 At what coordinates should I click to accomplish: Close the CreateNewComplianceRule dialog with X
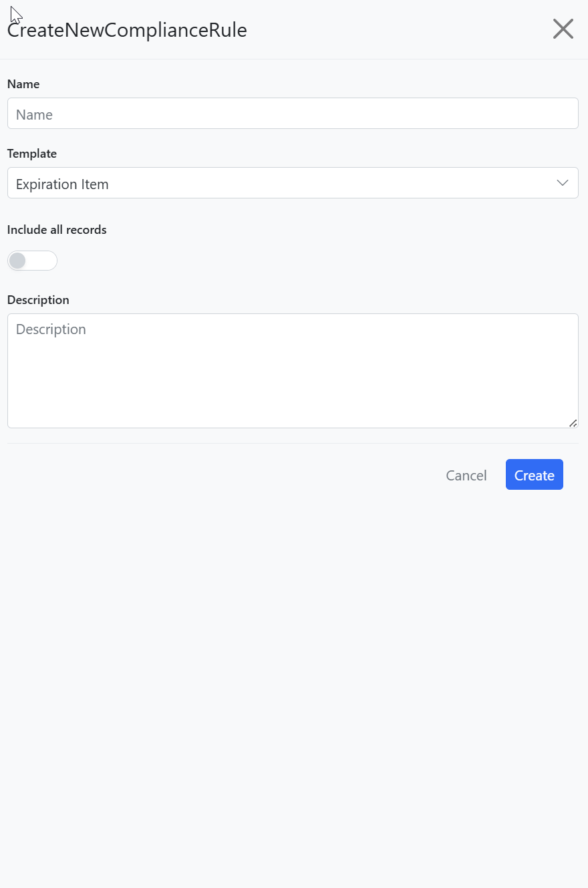tap(563, 29)
